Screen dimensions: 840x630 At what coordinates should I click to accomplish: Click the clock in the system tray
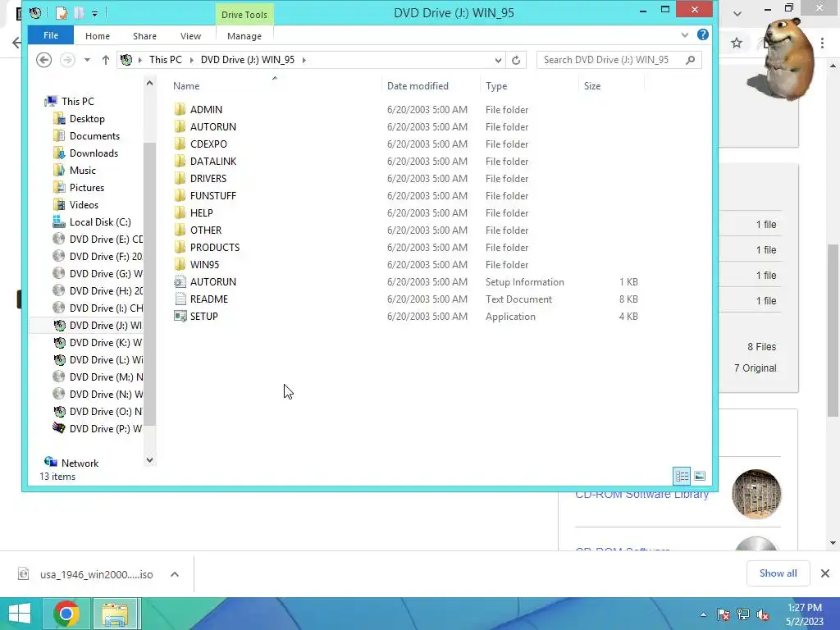pos(805,614)
